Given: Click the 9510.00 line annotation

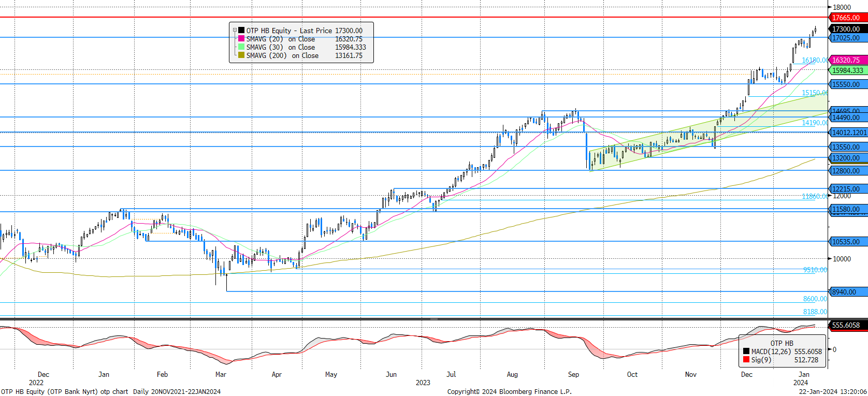Looking at the screenshot, I should (x=815, y=270).
